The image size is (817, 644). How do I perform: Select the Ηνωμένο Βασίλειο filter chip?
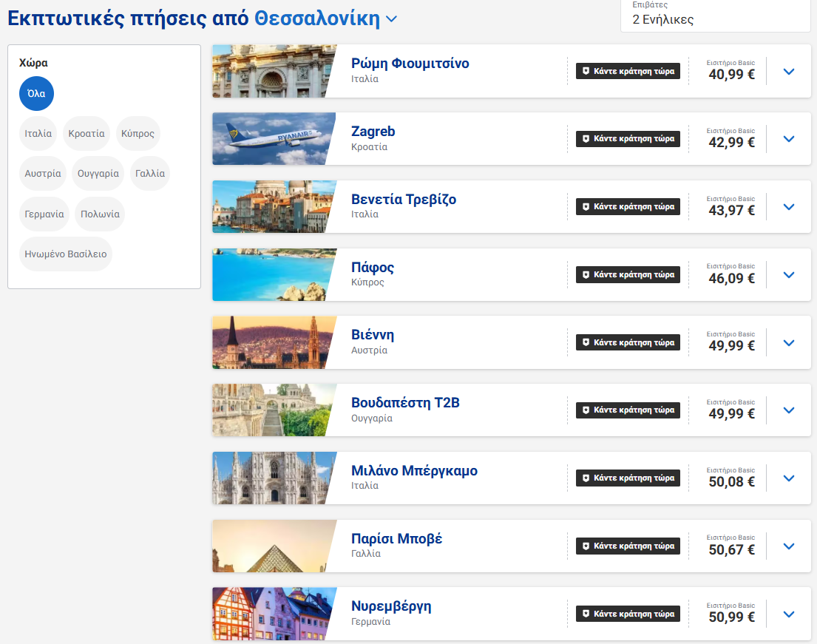pos(65,254)
